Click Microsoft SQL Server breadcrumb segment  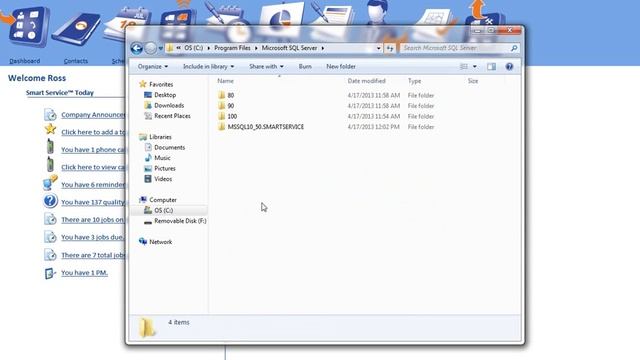(x=289, y=48)
